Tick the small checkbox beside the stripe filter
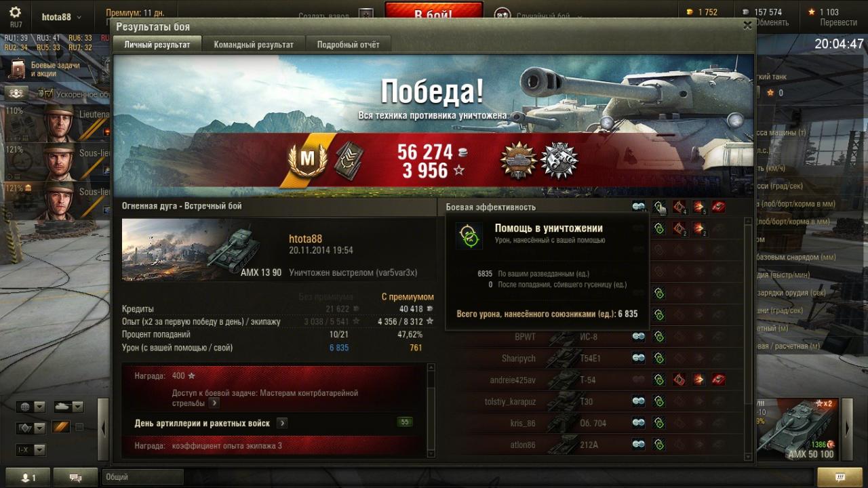The height and width of the screenshot is (488, 868). click(79, 427)
